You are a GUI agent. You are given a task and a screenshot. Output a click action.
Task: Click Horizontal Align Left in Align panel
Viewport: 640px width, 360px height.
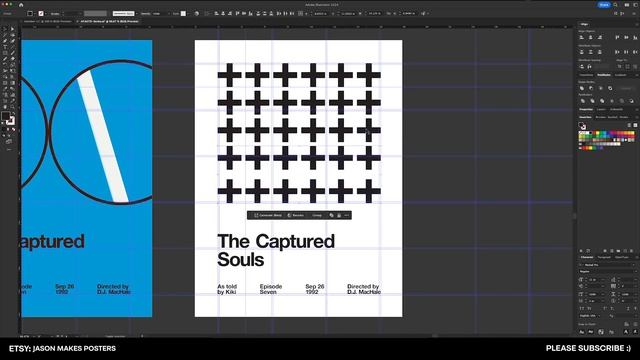[x=582, y=37]
